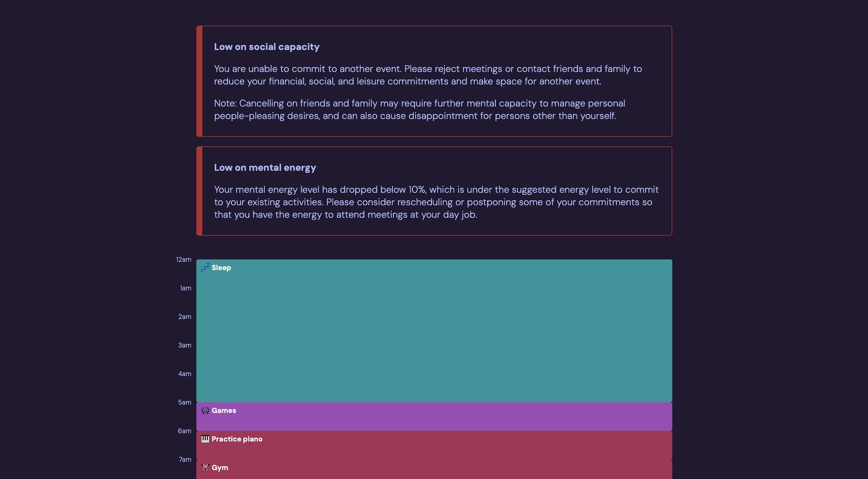This screenshot has width=868, height=479.
Task: Click the 6am time label
Action: (184, 431)
